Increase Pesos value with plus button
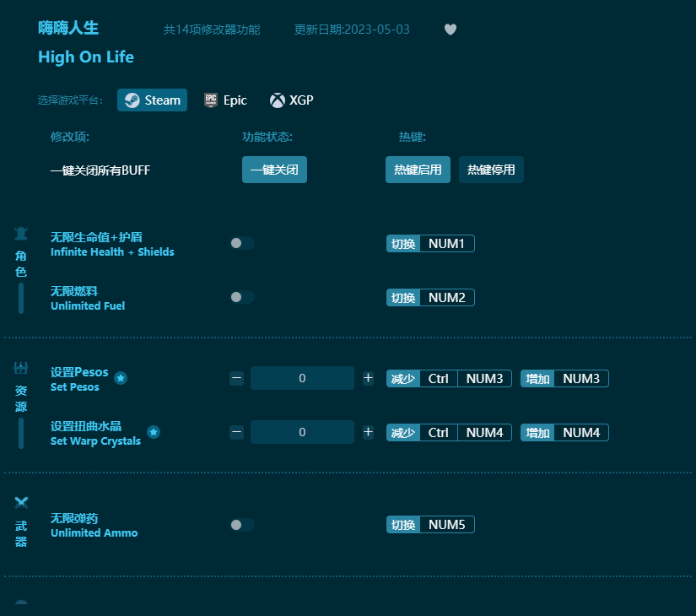This screenshot has width=696, height=616. point(368,378)
